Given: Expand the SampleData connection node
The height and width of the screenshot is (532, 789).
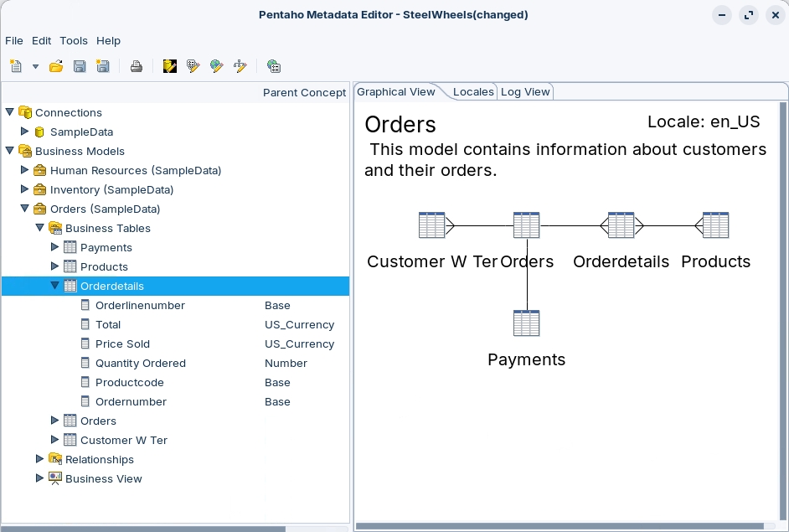Looking at the screenshot, I should [x=25, y=132].
